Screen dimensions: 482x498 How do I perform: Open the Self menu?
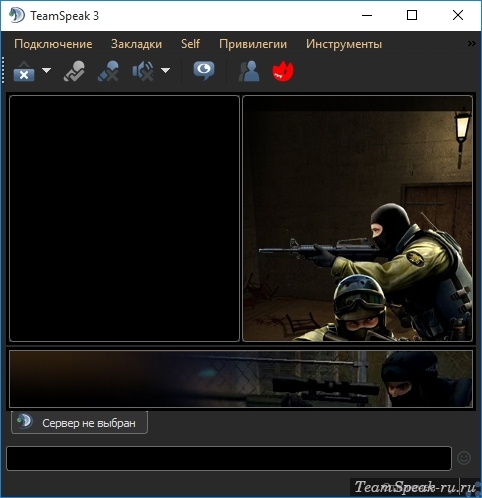pyautogui.click(x=190, y=44)
